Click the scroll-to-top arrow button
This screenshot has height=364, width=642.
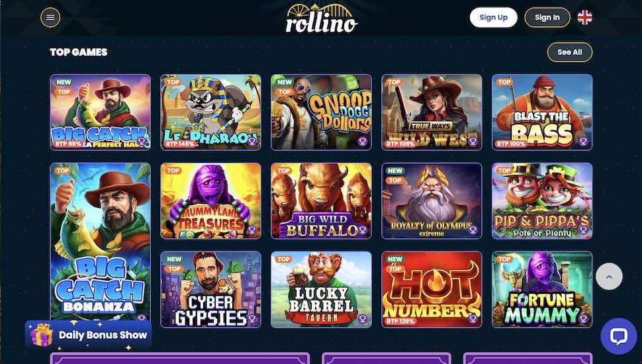(x=609, y=277)
